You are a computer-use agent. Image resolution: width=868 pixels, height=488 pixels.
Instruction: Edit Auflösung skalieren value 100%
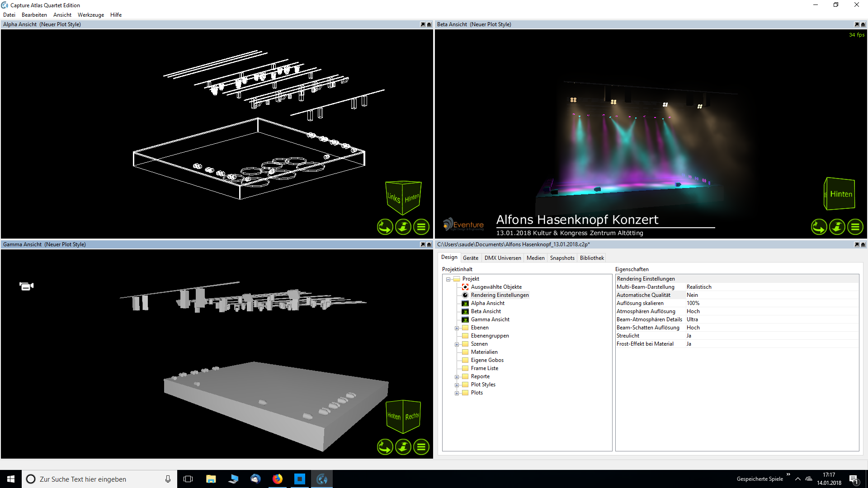pyautogui.click(x=693, y=303)
